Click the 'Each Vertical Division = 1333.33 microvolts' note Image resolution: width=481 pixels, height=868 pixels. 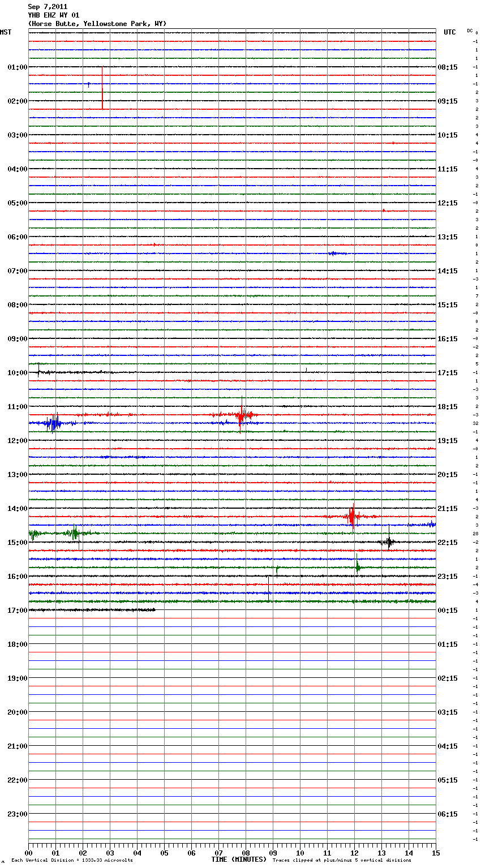click(x=72, y=861)
